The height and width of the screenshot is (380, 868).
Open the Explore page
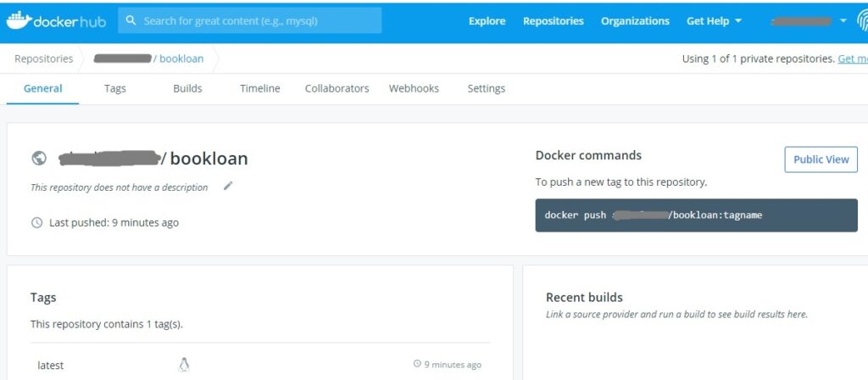point(487,21)
